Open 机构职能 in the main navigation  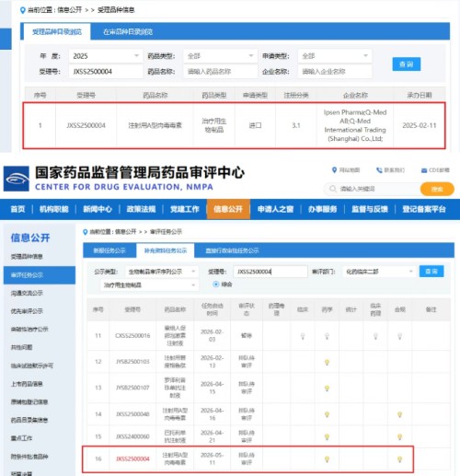tap(54, 209)
